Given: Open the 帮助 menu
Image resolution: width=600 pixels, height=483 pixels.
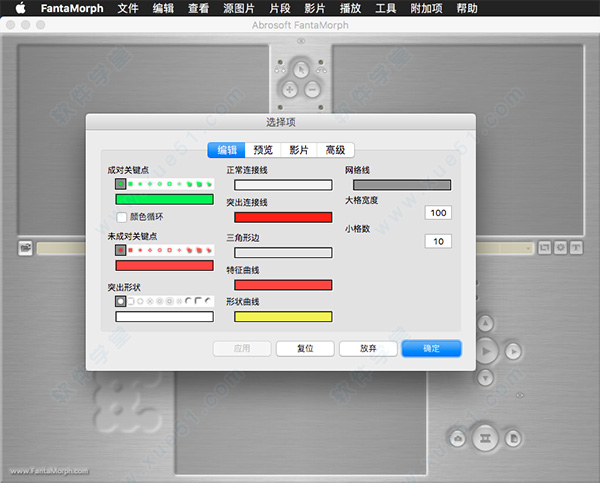Looking at the screenshot, I should click(467, 8).
